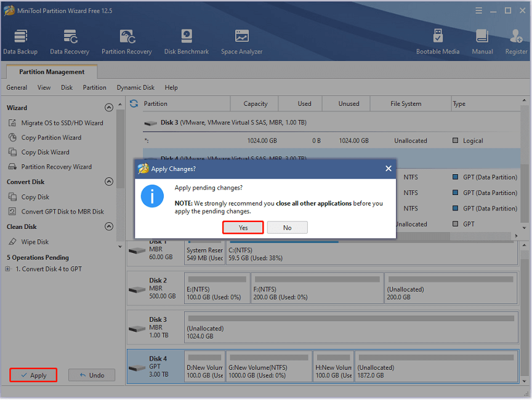
Task: Sort by Used column header
Action: [300, 104]
